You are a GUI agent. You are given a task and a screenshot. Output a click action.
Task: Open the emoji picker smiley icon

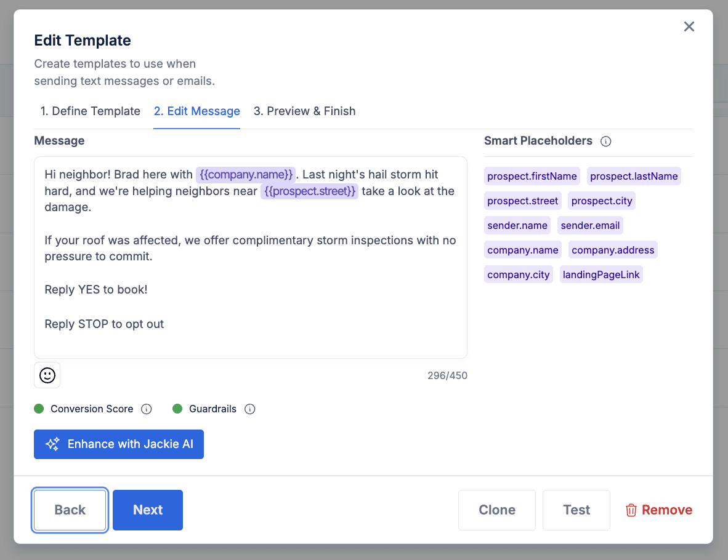tap(47, 375)
